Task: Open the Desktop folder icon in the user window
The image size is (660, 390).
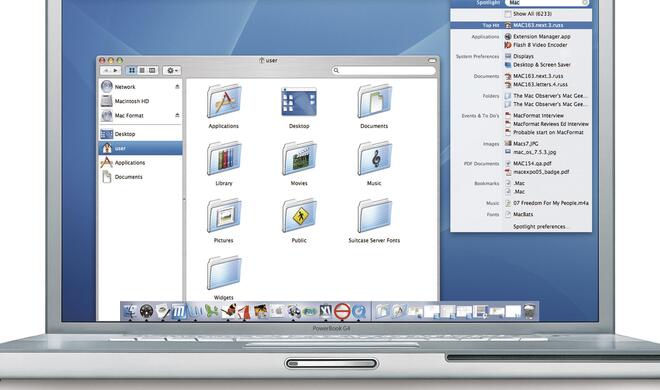Action: pos(299,101)
